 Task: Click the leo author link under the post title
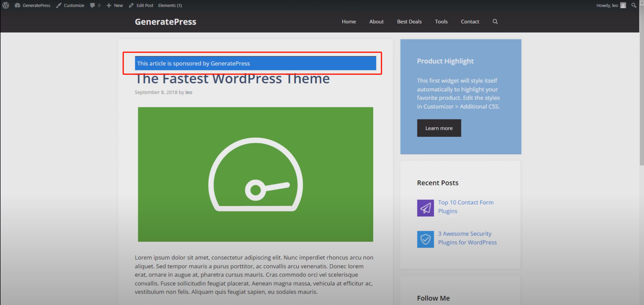(189, 92)
